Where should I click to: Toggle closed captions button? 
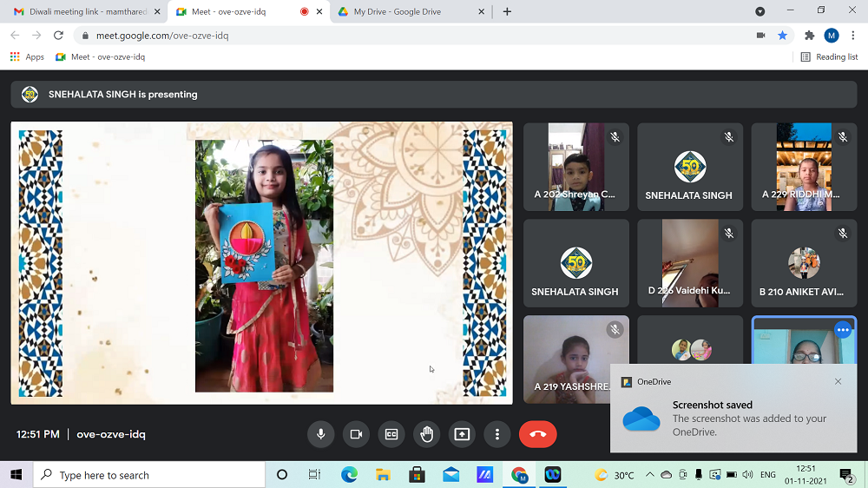click(391, 434)
